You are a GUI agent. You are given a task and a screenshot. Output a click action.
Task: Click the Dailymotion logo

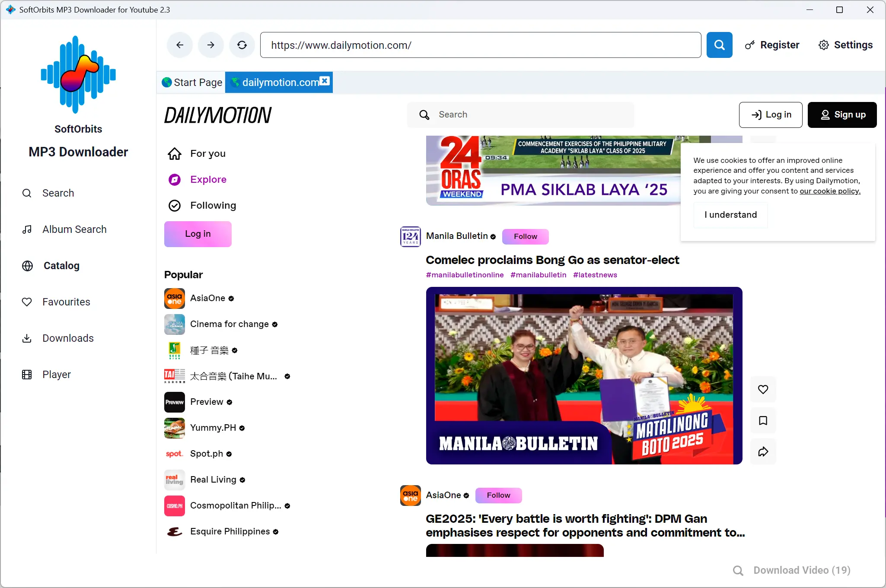(x=217, y=115)
